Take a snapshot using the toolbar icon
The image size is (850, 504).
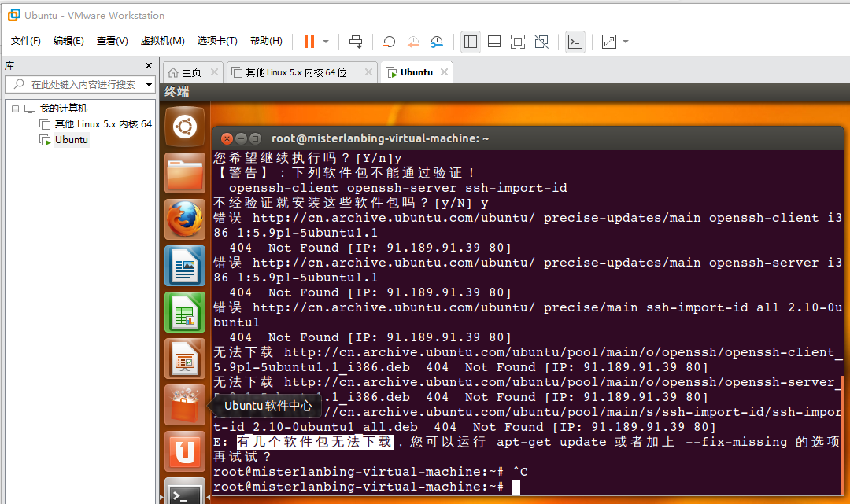389,42
